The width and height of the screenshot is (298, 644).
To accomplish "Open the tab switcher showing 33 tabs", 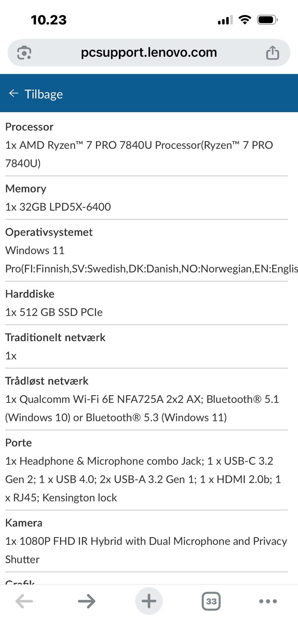I will (x=211, y=601).
